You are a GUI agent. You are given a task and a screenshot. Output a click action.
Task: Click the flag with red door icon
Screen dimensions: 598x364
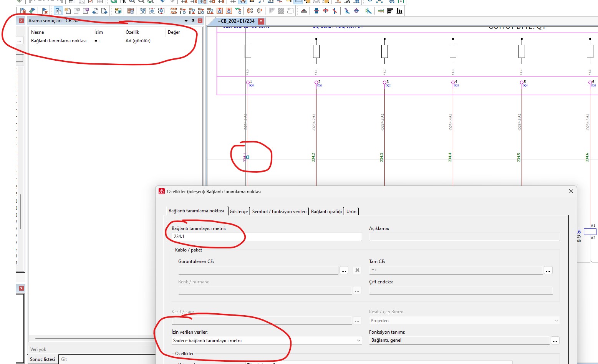point(23,11)
